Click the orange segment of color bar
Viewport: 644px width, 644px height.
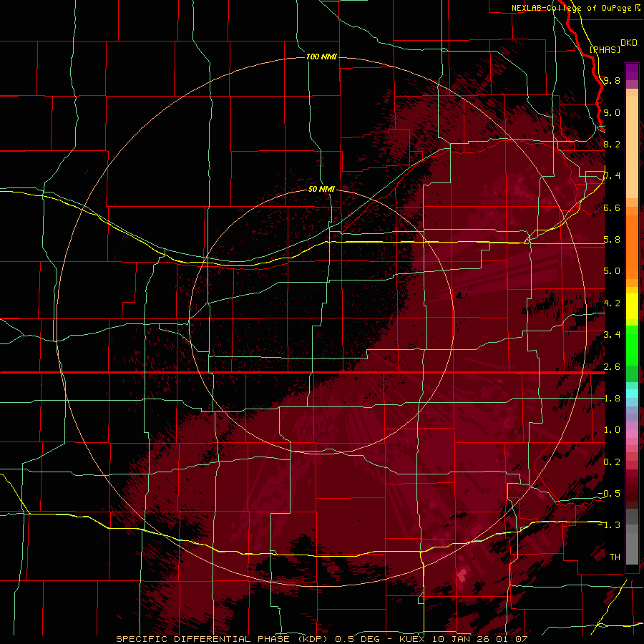(x=632, y=243)
